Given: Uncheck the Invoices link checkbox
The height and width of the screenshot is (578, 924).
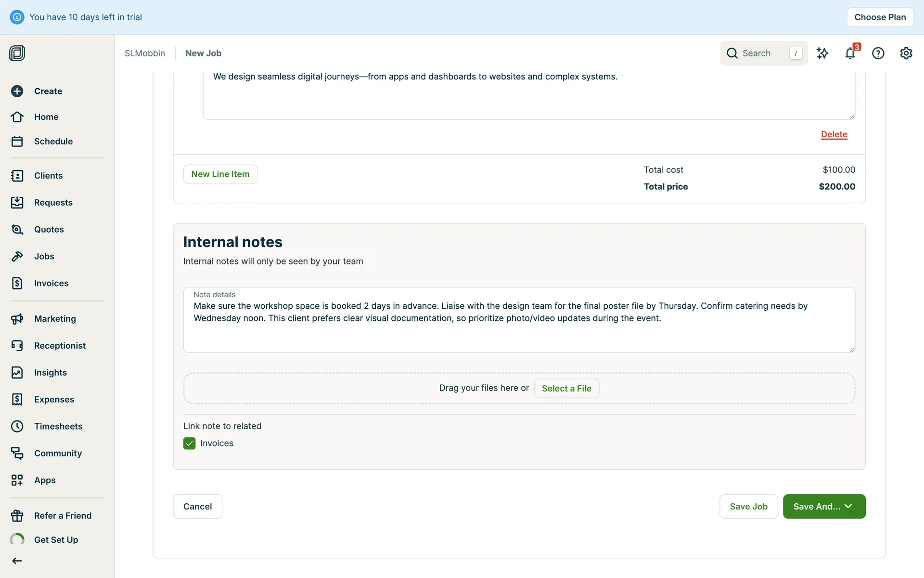Looking at the screenshot, I should [189, 443].
